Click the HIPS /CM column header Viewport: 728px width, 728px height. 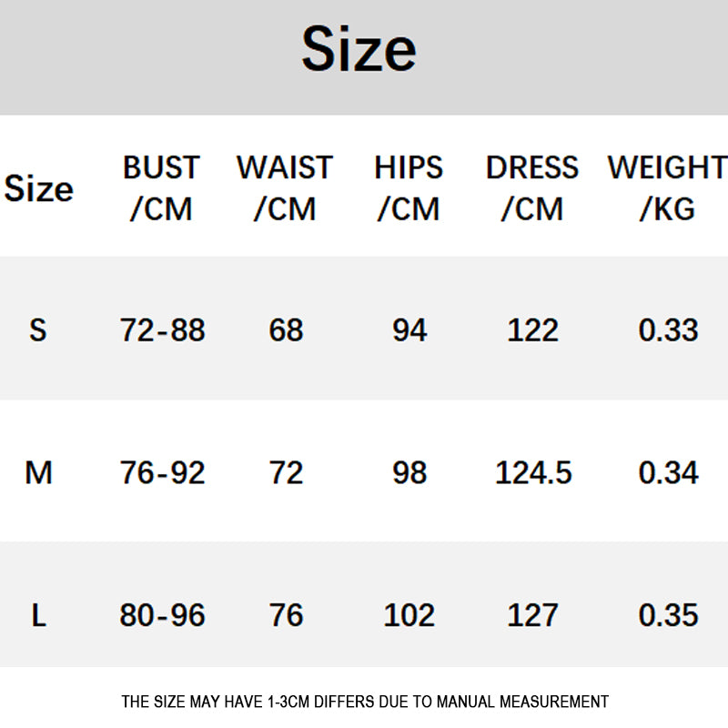pyautogui.click(x=409, y=187)
